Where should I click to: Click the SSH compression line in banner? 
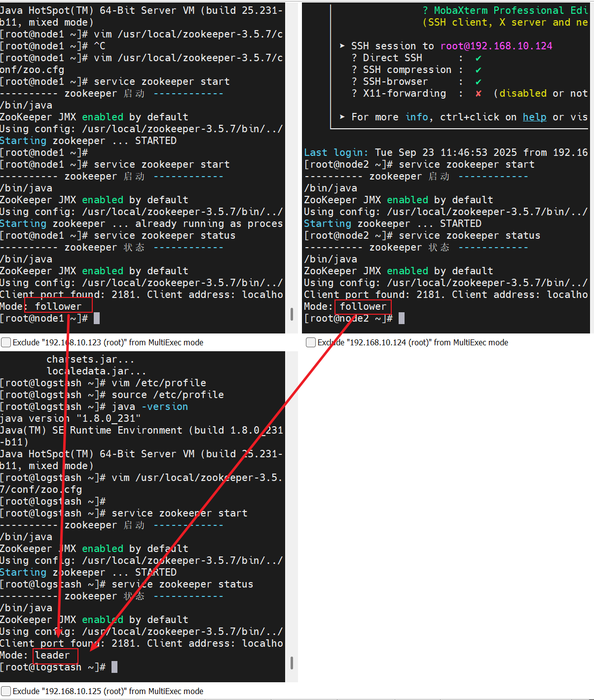point(417,70)
